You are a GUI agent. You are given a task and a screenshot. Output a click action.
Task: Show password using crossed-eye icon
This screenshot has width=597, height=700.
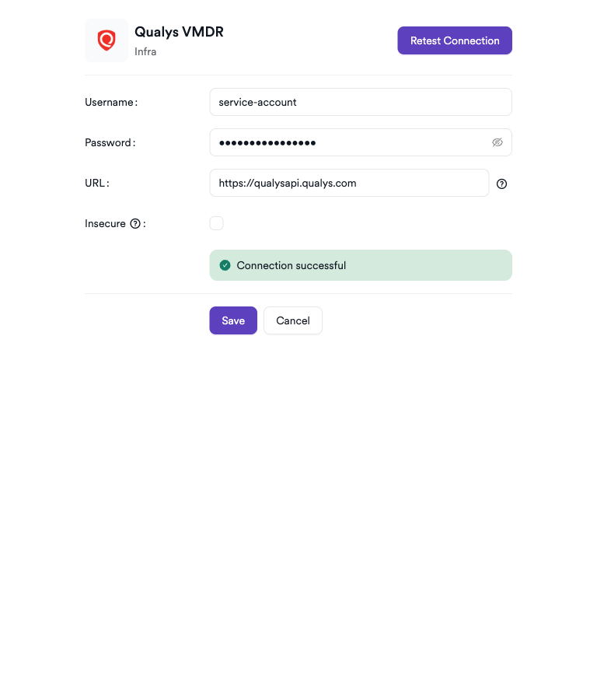pyautogui.click(x=497, y=142)
